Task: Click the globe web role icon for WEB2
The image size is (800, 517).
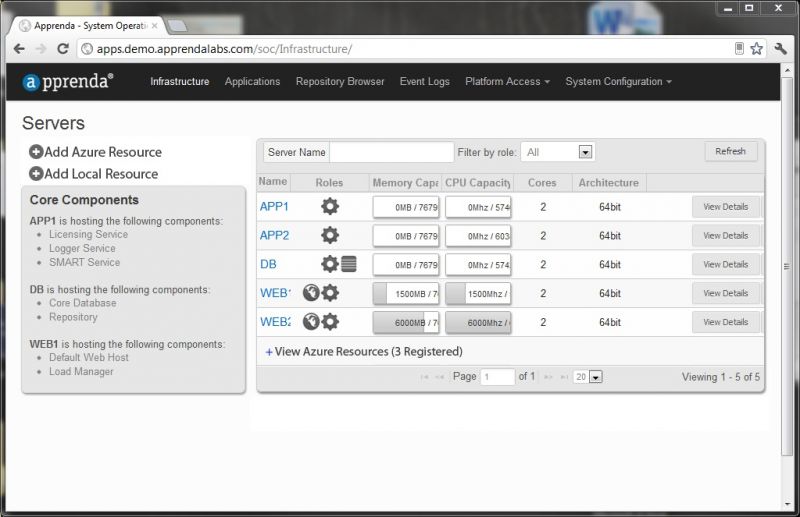Action: tap(311, 322)
